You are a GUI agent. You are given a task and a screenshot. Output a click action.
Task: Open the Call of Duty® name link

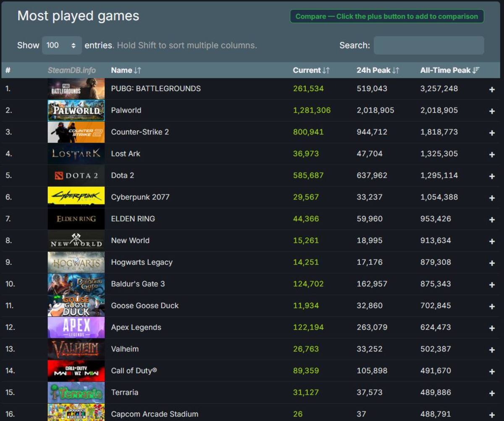tap(134, 371)
